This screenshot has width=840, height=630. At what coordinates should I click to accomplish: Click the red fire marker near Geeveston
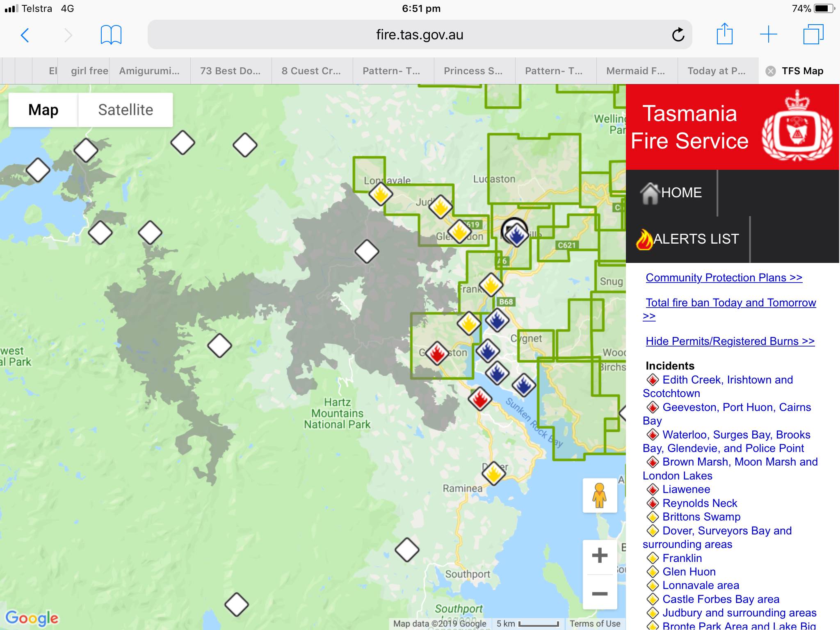click(x=437, y=353)
